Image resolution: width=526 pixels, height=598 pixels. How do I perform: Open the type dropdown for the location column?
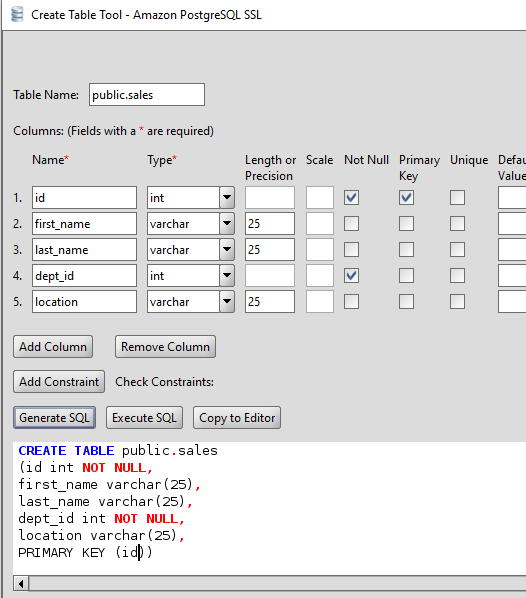click(x=227, y=302)
